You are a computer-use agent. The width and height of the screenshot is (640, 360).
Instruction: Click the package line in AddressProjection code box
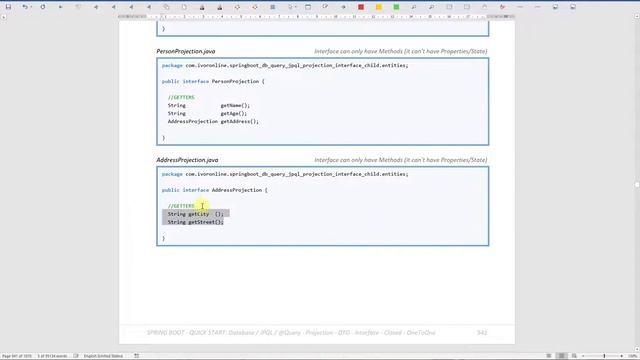(285, 174)
